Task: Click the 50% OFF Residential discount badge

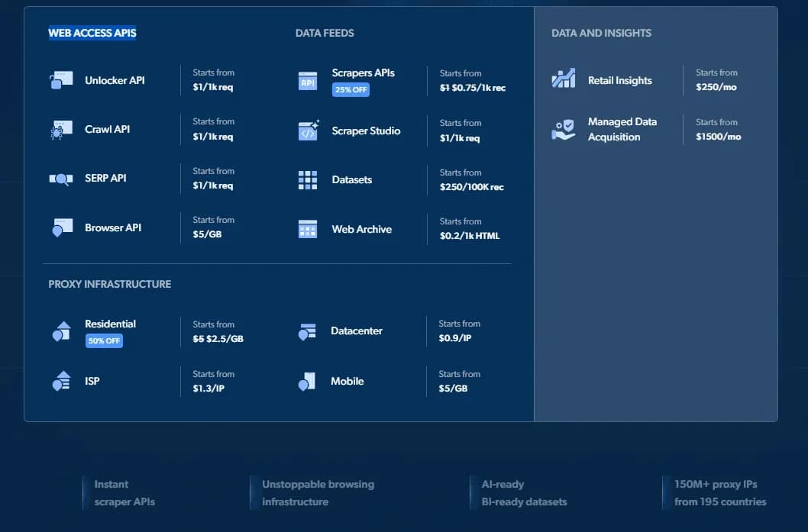Action: click(x=105, y=341)
